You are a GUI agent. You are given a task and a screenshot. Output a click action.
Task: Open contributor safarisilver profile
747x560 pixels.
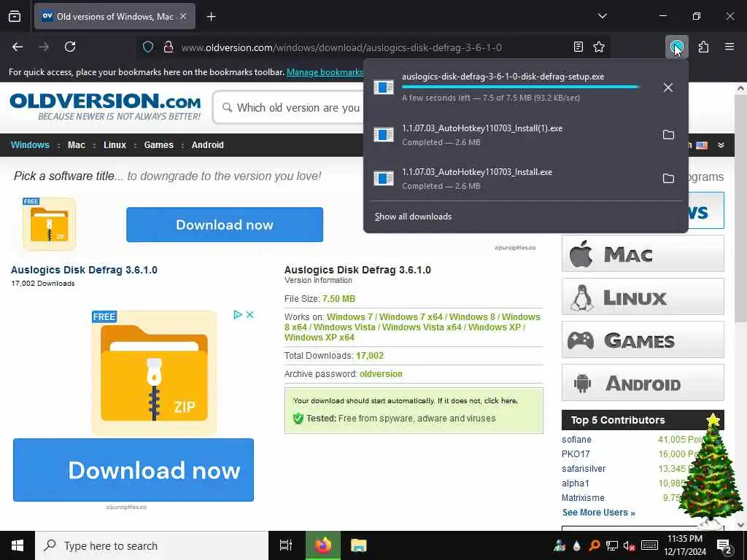tap(584, 469)
